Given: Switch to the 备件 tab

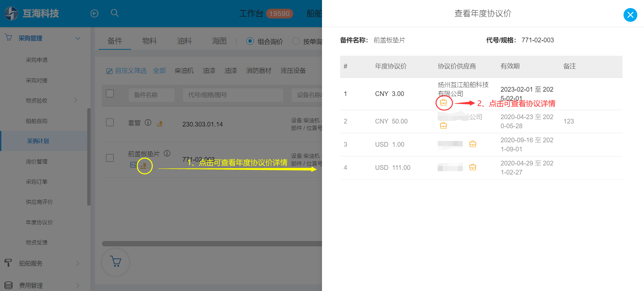Looking at the screenshot, I should [115, 41].
